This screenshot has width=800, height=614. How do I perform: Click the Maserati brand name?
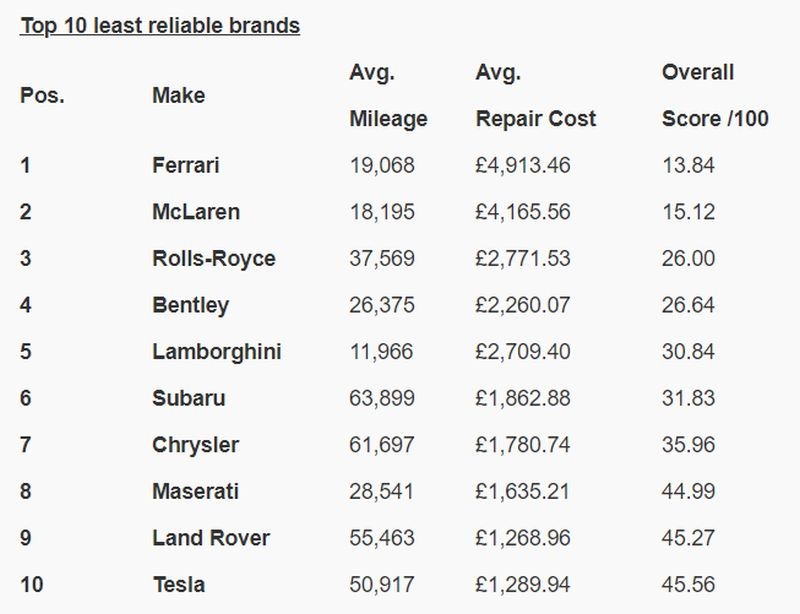pyautogui.click(x=196, y=491)
